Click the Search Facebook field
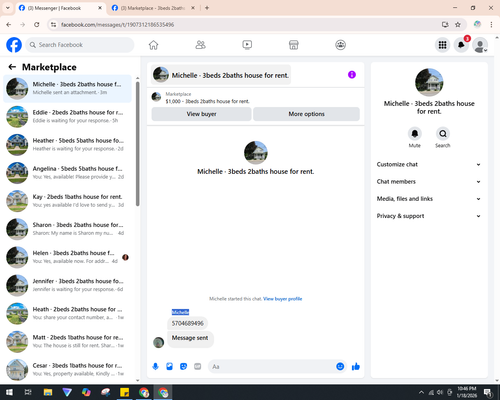Screen dimensions: 500x400 80,45
